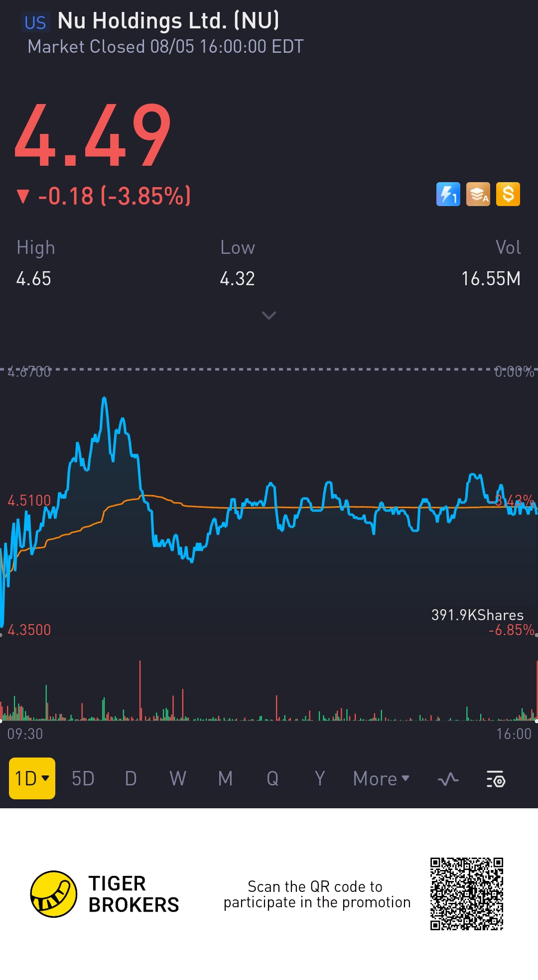Viewport: 538px width, 980px height.
Task: Tap the TIGER BROKERS wordmark
Action: [x=134, y=894]
